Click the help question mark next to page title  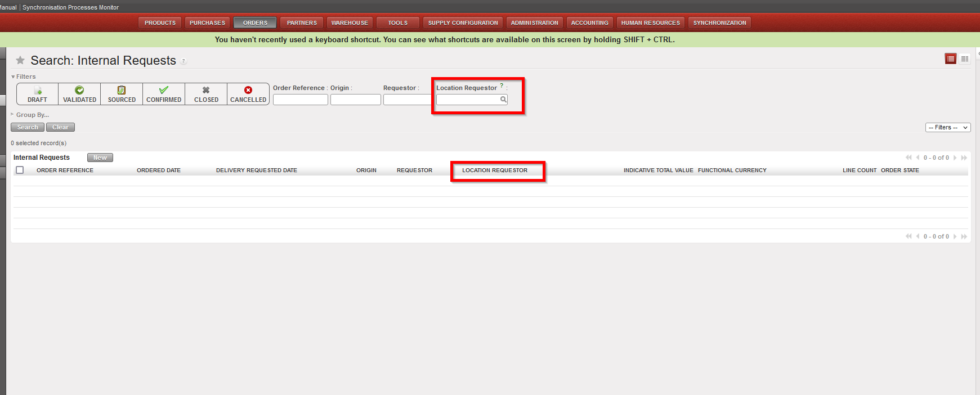184,61
